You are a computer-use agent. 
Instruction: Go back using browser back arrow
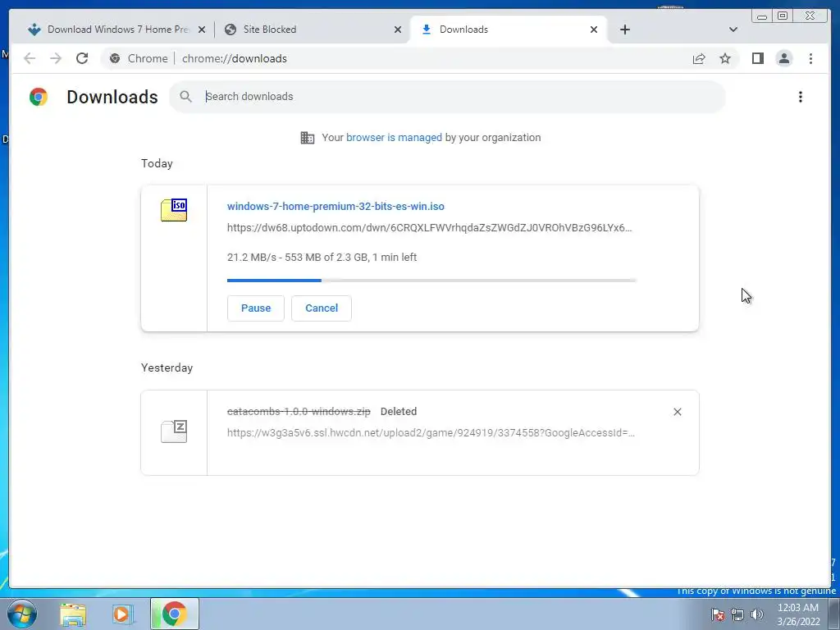pos(30,58)
